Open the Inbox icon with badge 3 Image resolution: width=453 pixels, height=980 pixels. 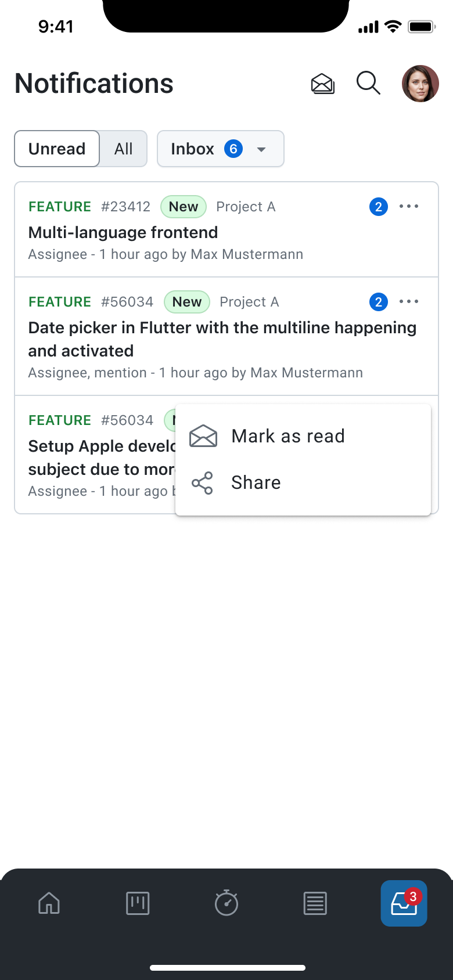[404, 903]
